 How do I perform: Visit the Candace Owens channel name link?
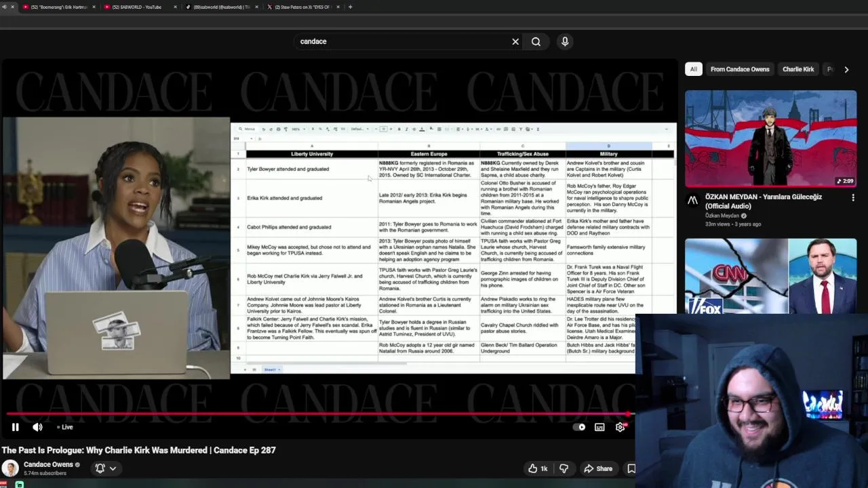point(47,464)
